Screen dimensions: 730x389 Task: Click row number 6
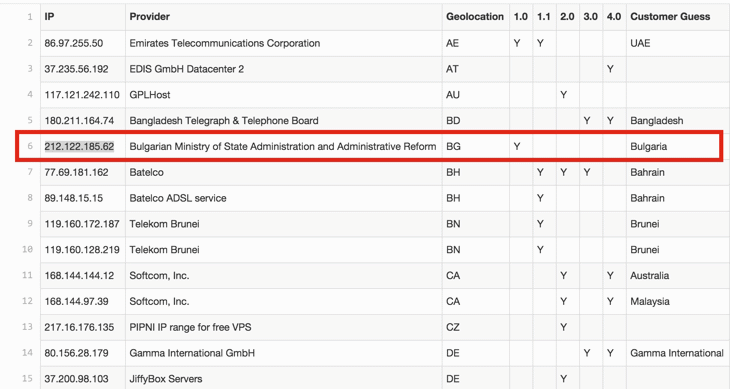pyautogui.click(x=30, y=147)
